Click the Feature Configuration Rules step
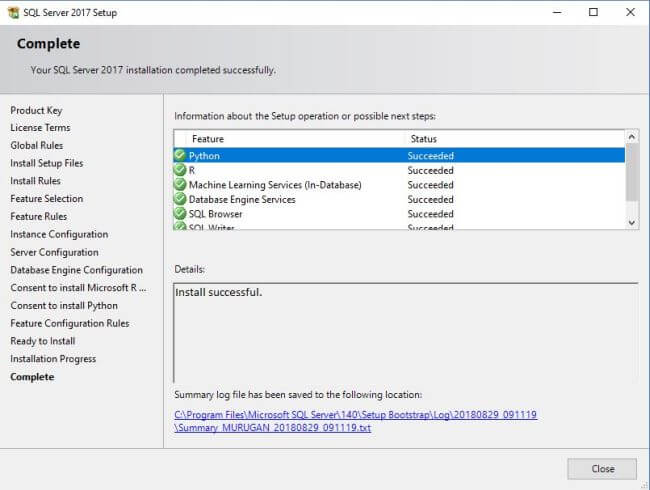This screenshot has height=490, width=650. [70, 323]
